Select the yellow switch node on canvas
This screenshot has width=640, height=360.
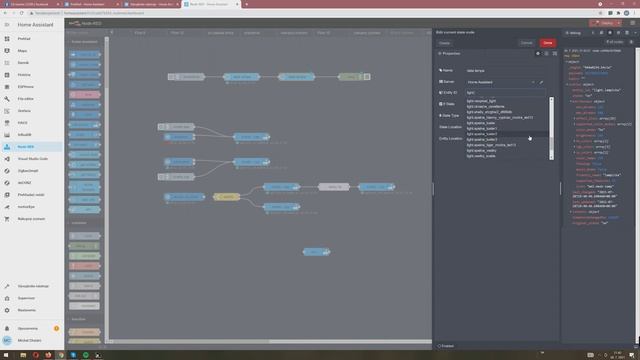click(x=227, y=197)
